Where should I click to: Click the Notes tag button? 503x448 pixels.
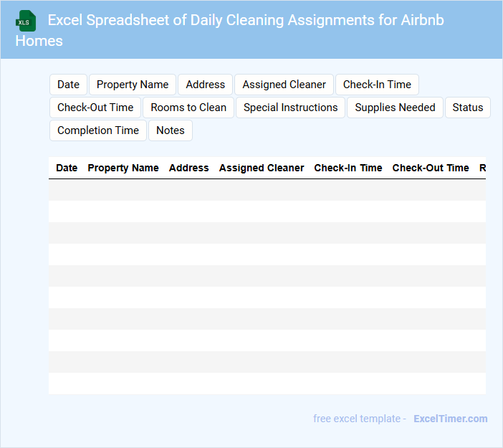tap(171, 130)
